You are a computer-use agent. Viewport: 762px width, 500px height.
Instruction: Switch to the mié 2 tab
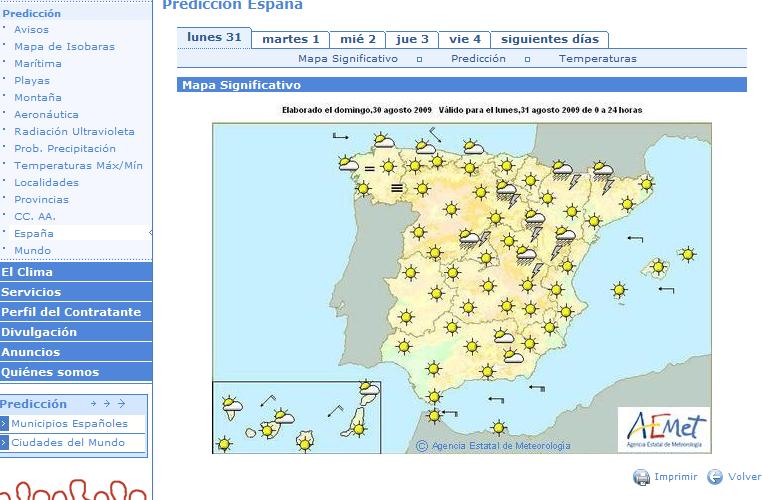358,39
